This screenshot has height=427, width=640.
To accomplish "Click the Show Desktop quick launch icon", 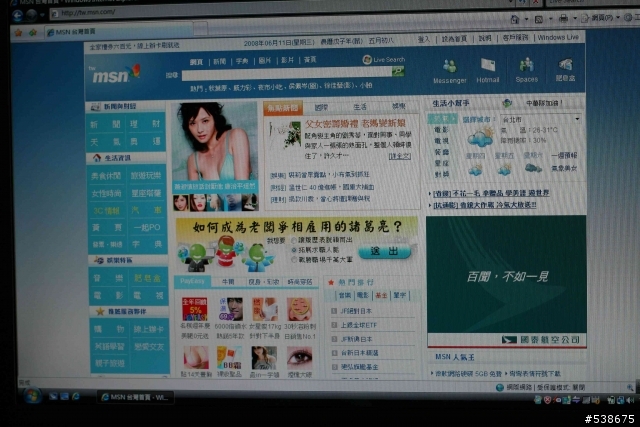I will [53, 396].
